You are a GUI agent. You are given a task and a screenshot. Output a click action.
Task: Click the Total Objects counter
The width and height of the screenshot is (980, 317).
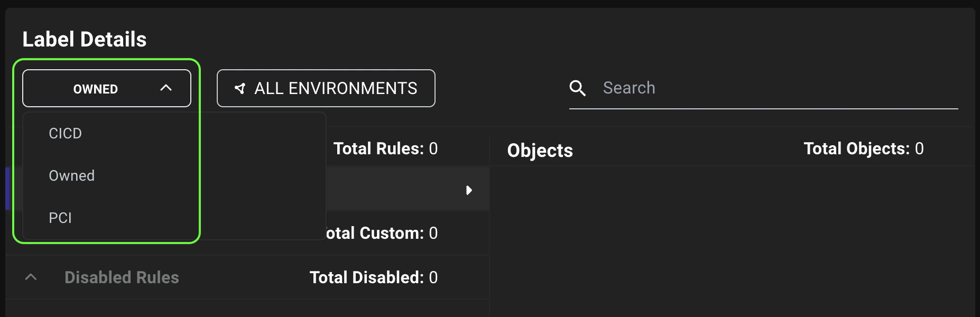point(863,148)
